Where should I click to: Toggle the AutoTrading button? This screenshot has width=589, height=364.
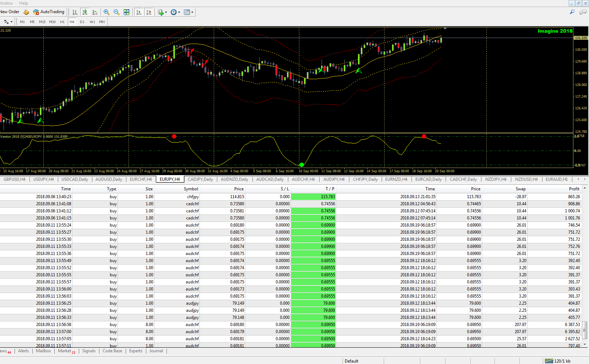(49, 12)
